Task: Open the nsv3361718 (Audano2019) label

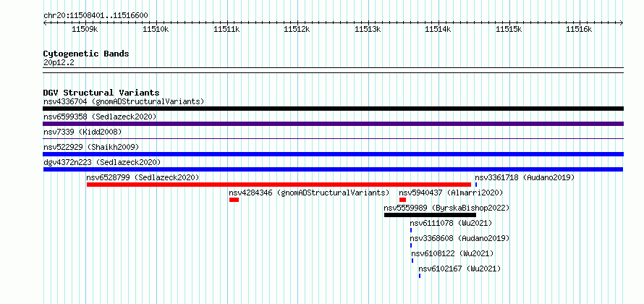Action: tap(525, 177)
